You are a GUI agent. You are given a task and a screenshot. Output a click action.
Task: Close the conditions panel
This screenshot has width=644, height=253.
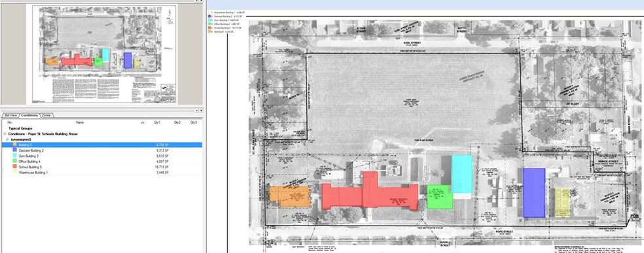click(202, 110)
